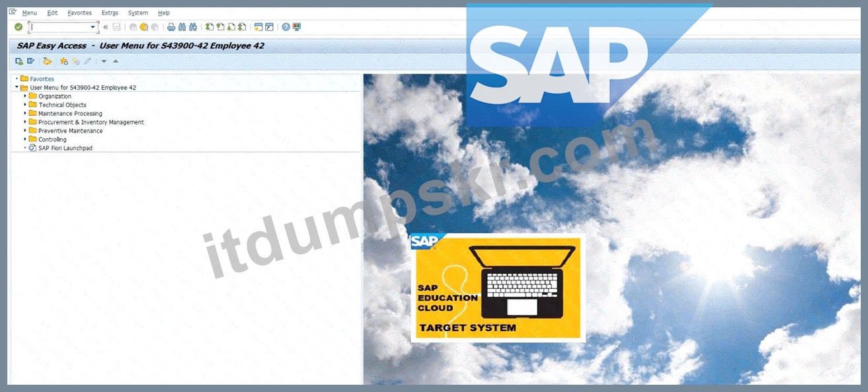Open the Favorites menu in menu bar

click(80, 13)
